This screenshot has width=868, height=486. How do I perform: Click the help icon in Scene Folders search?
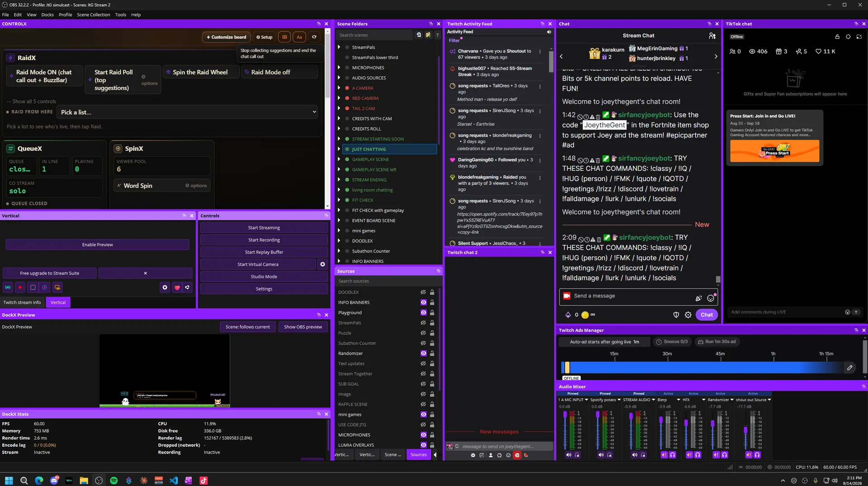pyautogui.click(x=437, y=35)
